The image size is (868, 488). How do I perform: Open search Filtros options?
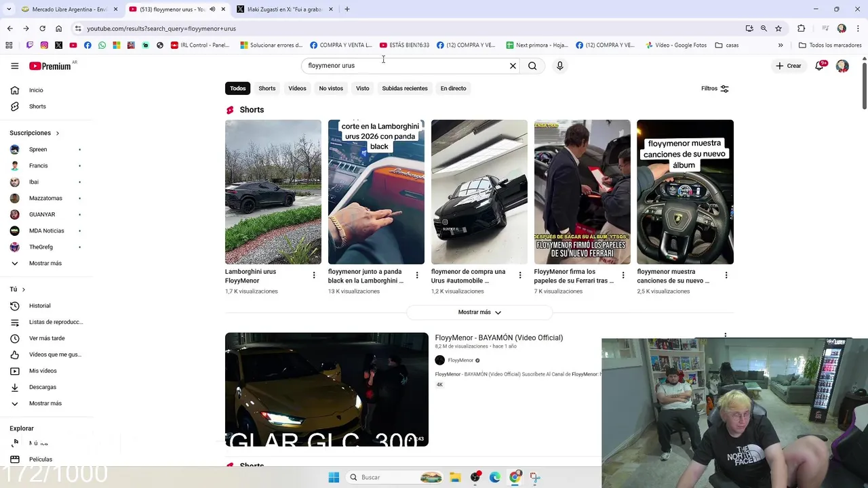715,88
